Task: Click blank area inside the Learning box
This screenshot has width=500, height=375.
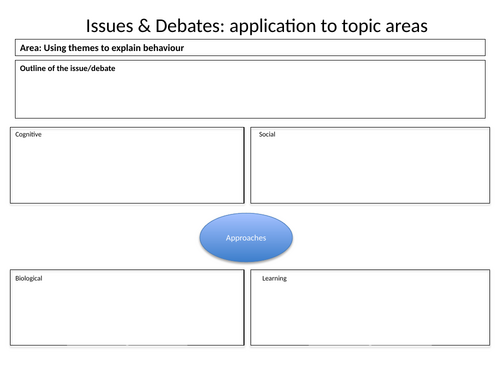Action: tap(370, 313)
